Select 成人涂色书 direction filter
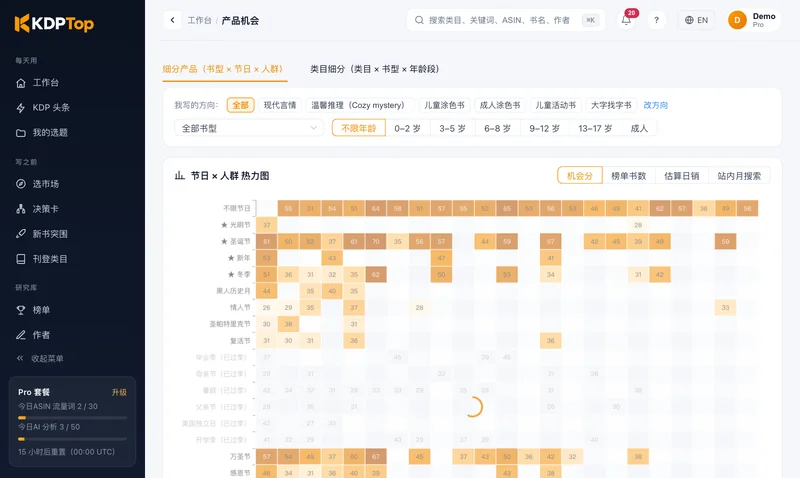 point(500,105)
